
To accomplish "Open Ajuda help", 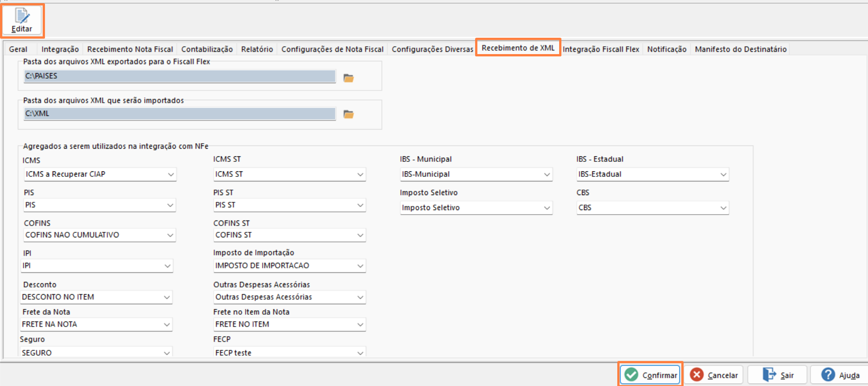I will tap(840, 375).
